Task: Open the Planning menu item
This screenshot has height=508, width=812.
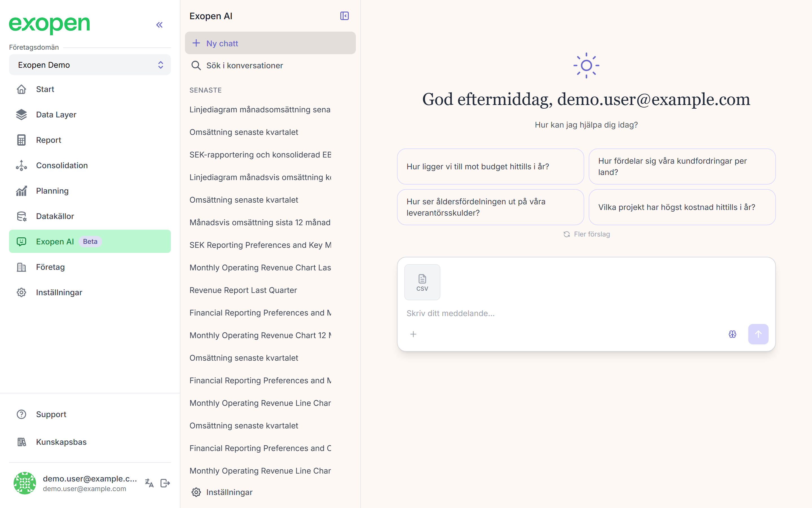Action: pyautogui.click(x=90, y=191)
